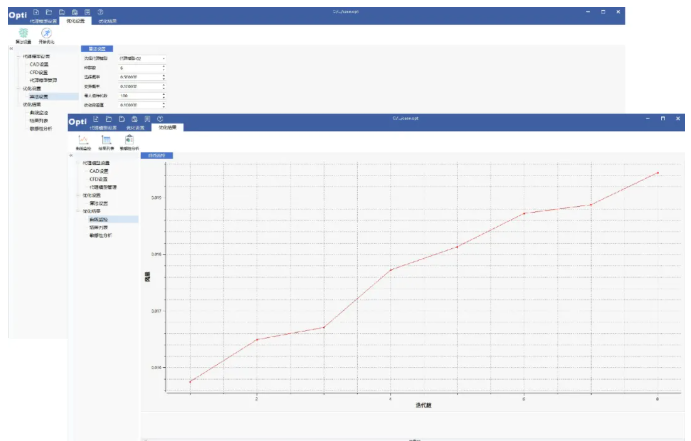Viewport: 691px width, 441px height.
Task: Select 代理模型管理 in front window tree
Action: (x=103, y=187)
